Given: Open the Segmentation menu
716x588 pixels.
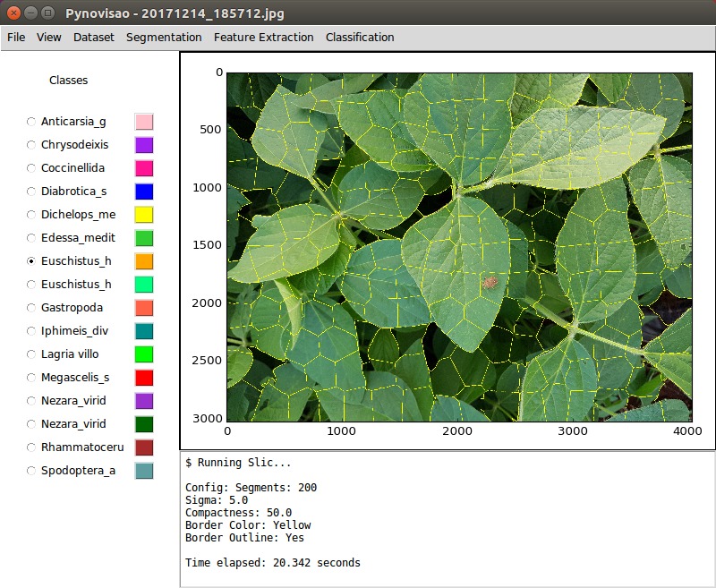Looking at the screenshot, I should (x=164, y=38).
